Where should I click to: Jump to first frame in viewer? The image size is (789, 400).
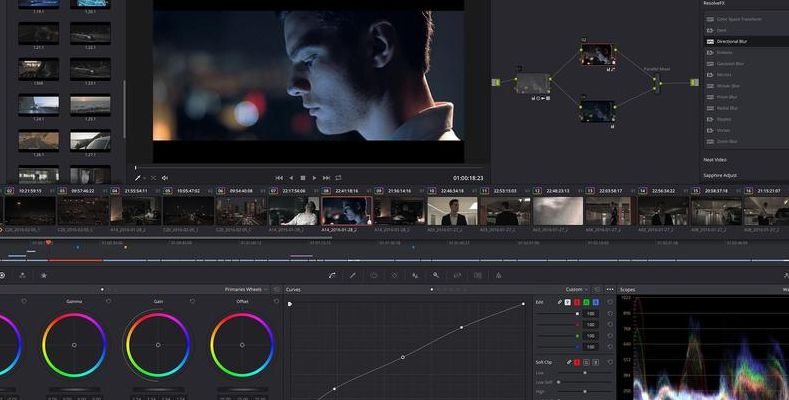(279, 178)
